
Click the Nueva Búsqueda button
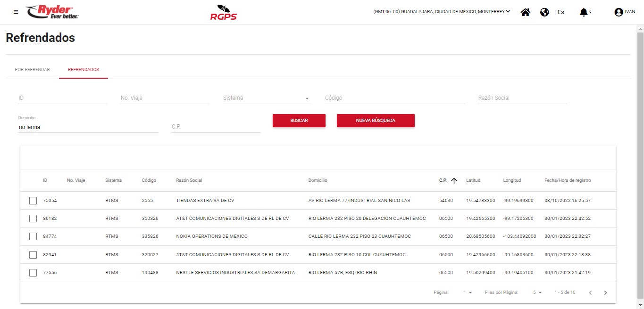pos(376,121)
